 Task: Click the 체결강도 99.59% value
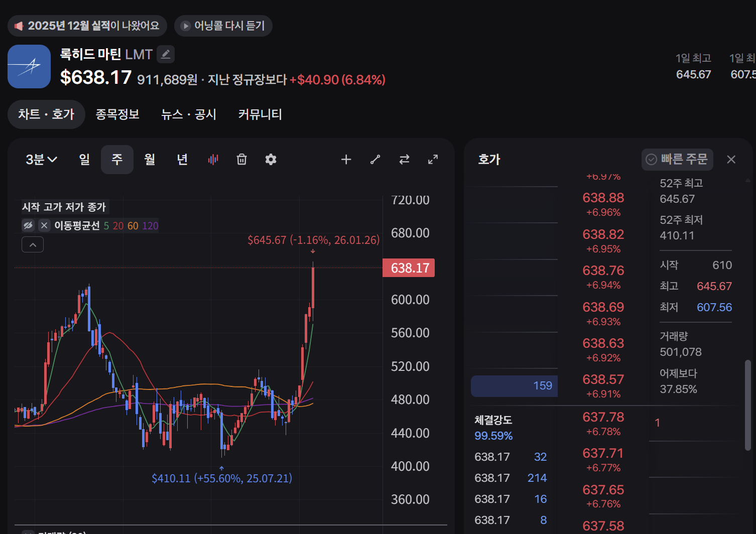(493, 436)
